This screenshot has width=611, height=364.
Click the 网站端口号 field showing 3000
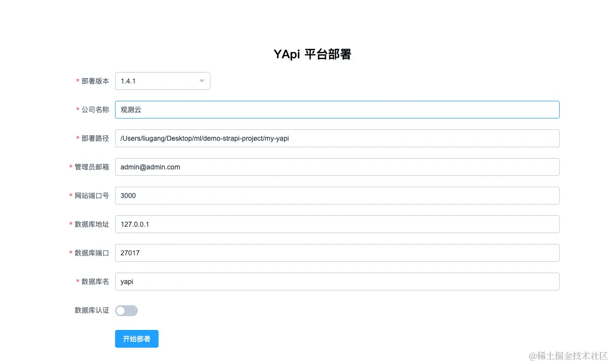tap(337, 196)
